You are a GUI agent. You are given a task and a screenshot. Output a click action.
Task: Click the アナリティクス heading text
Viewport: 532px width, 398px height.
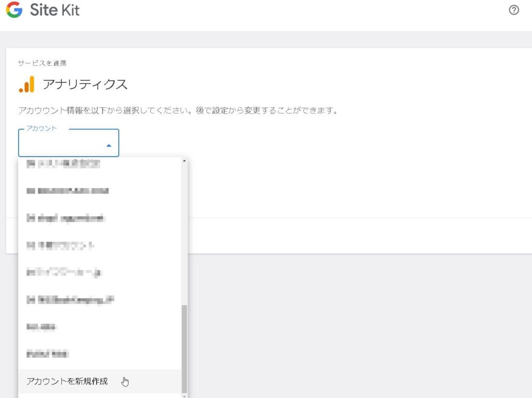(85, 85)
